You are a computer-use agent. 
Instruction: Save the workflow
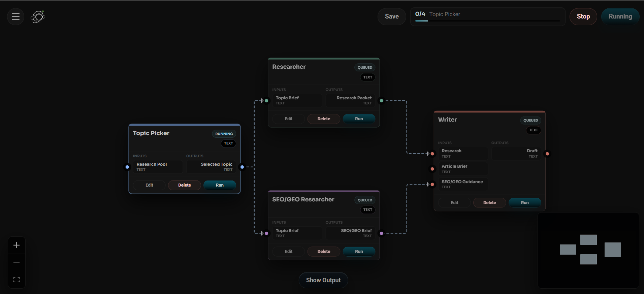[392, 17]
